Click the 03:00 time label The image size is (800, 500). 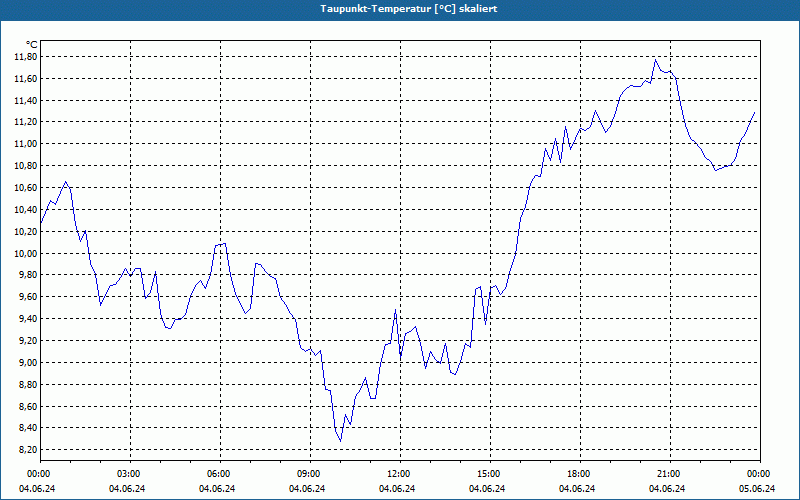(x=130, y=474)
